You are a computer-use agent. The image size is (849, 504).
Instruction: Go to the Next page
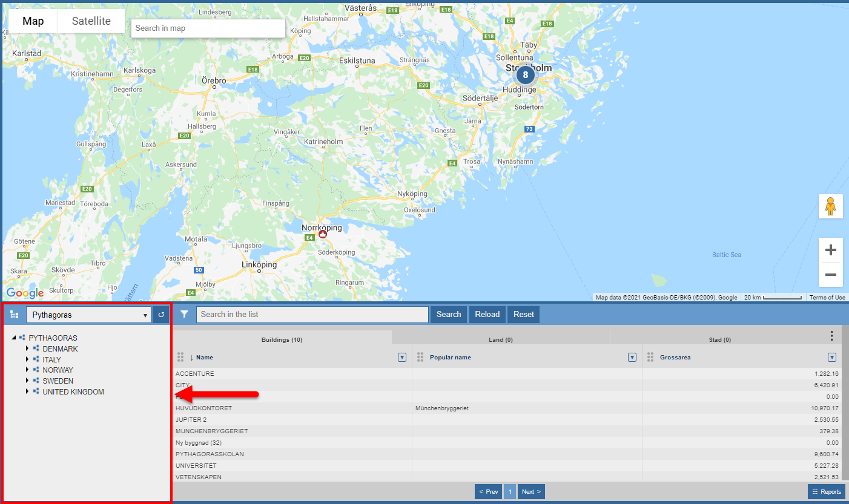pos(531,491)
